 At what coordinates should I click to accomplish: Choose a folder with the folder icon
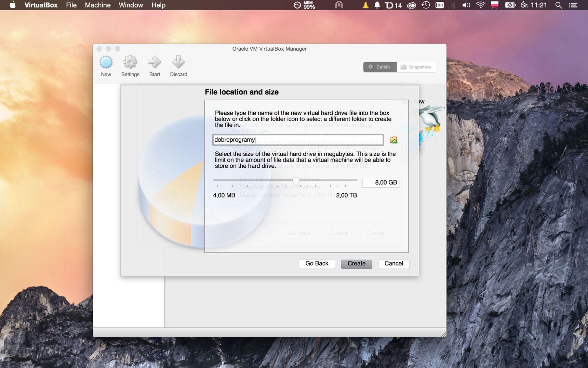pyautogui.click(x=393, y=140)
